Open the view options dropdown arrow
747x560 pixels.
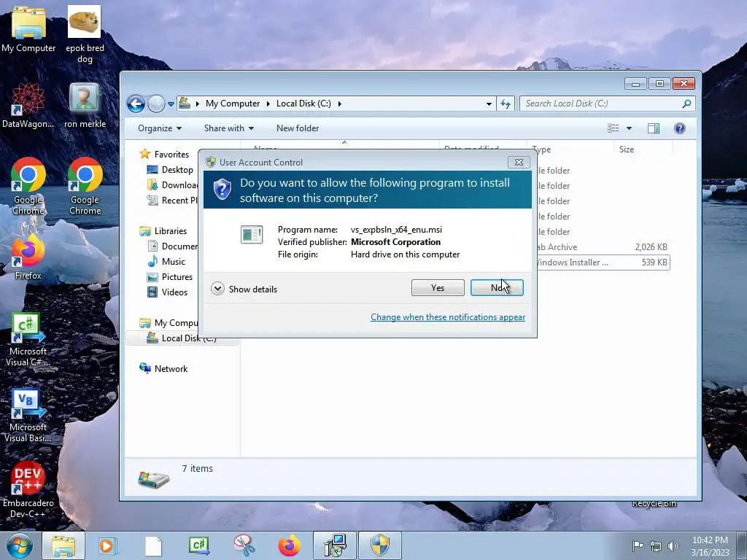629,128
